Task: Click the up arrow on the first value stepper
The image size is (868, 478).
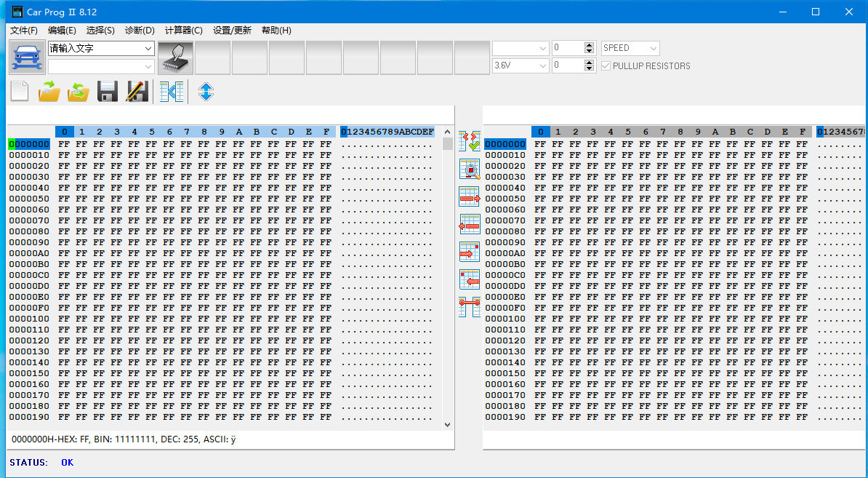Action: pos(587,44)
